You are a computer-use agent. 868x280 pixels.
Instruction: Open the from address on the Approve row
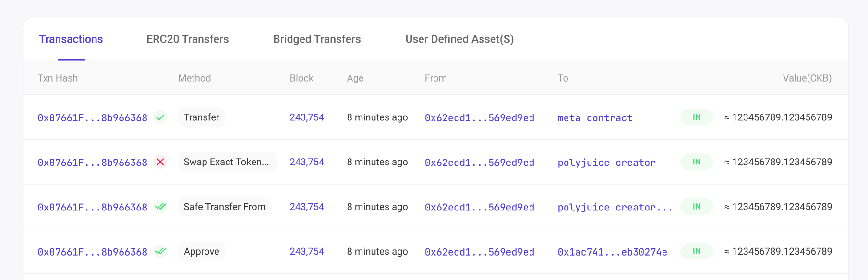[479, 251]
